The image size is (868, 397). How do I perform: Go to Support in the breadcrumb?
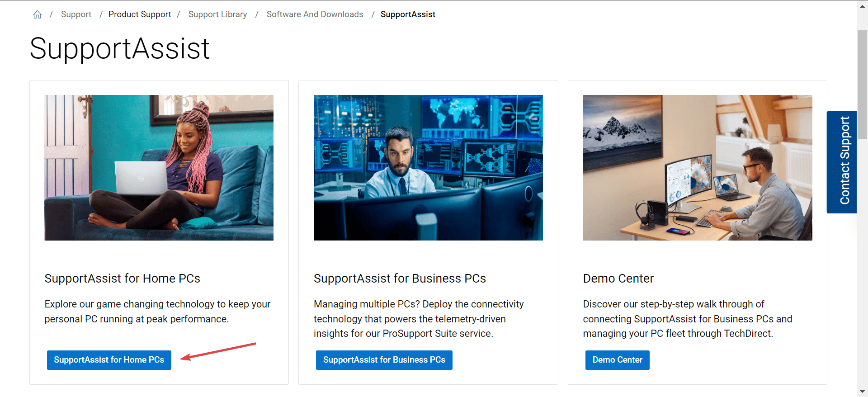[x=76, y=14]
